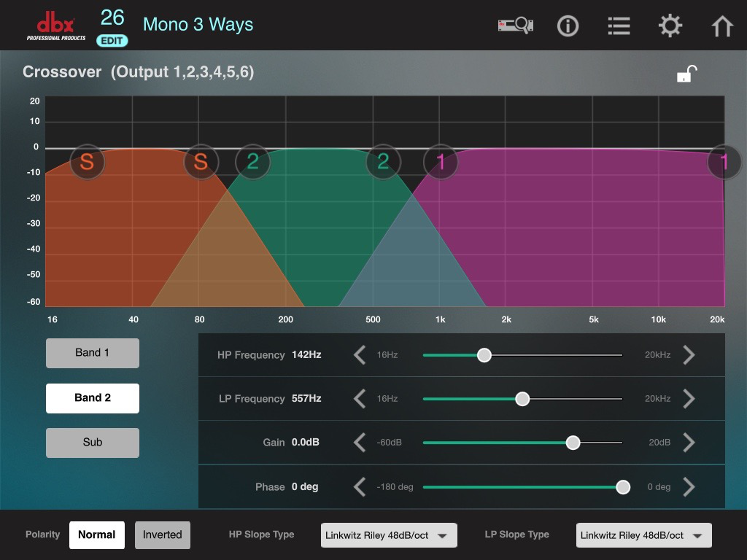Click the dbx Professional Products logo

[56, 27]
